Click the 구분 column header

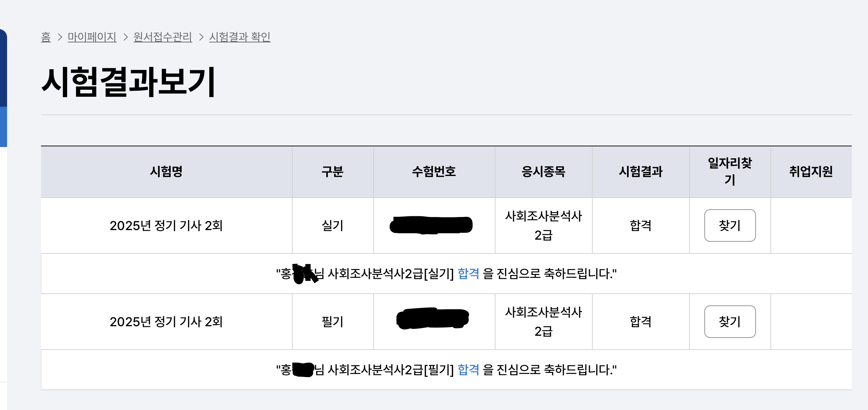click(332, 172)
